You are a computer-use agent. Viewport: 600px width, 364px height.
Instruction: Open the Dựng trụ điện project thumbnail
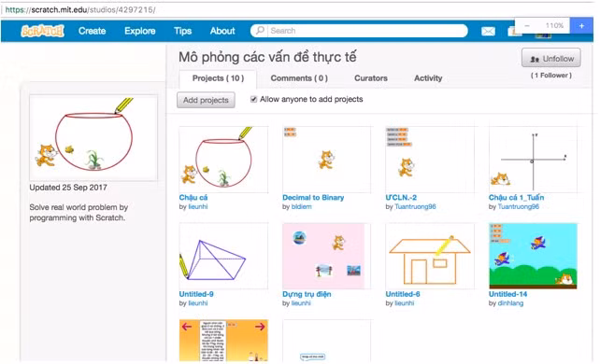326,256
